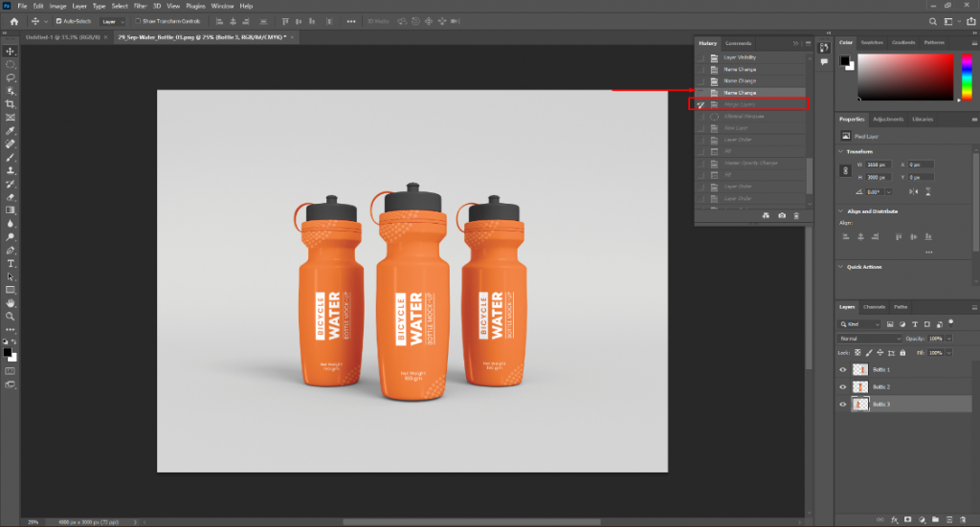The width and height of the screenshot is (980, 527).
Task: Switch to the Untitled-1 document tab
Action: click(62, 37)
